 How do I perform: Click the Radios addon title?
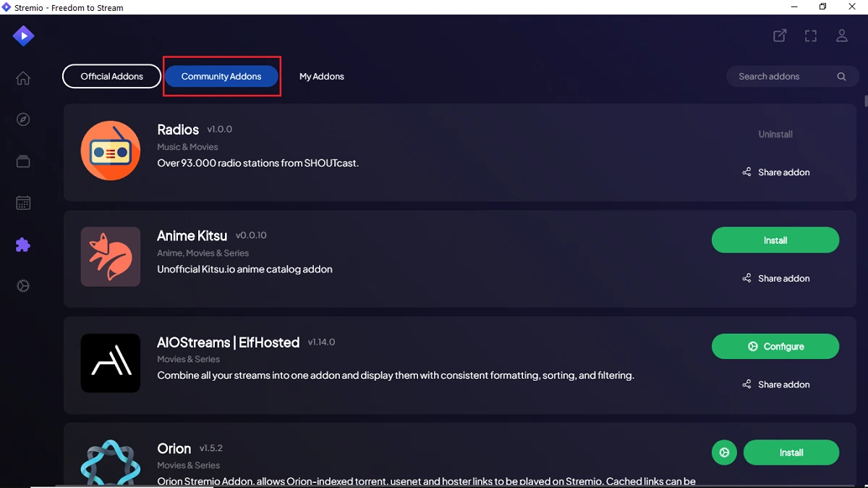pyautogui.click(x=178, y=130)
